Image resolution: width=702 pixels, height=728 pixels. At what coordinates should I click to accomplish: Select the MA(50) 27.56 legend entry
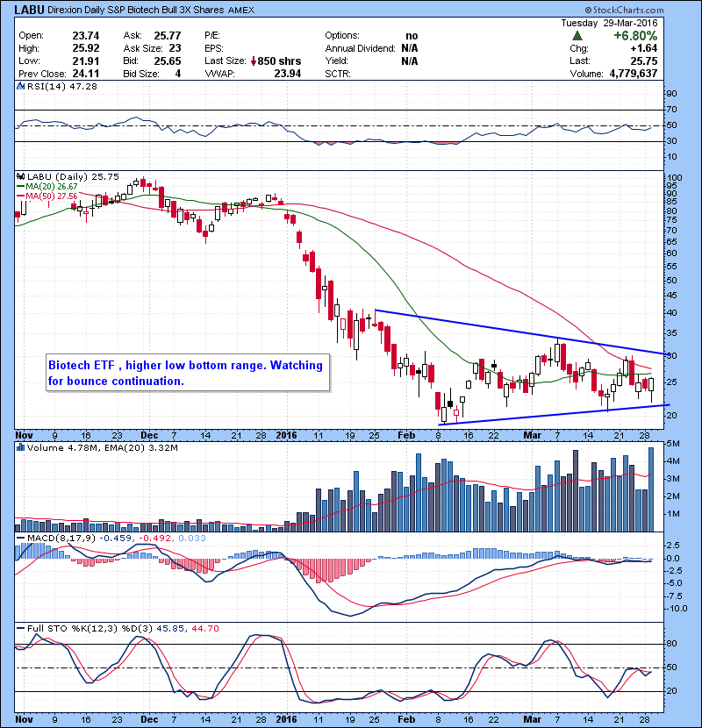click(x=47, y=196)
